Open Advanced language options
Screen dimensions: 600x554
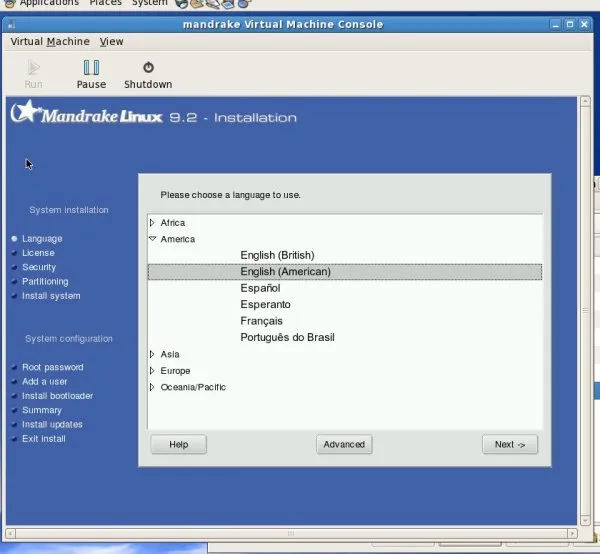coord(344,445)
